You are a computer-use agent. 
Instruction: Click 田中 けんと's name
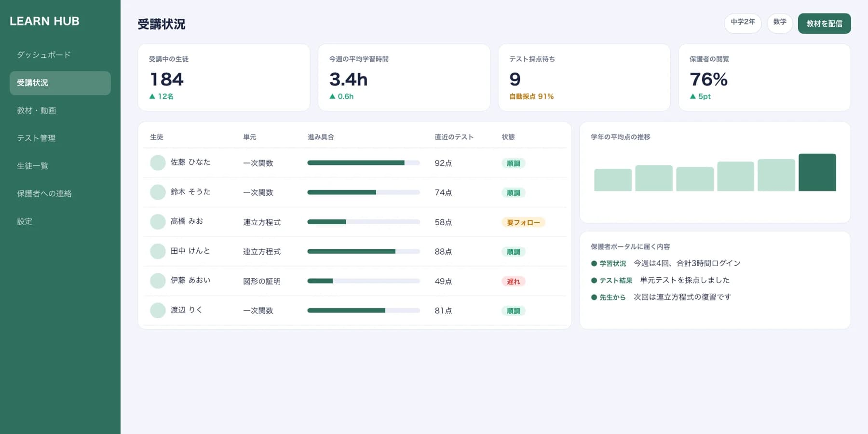pyautogui.click(x=190, y=251)
